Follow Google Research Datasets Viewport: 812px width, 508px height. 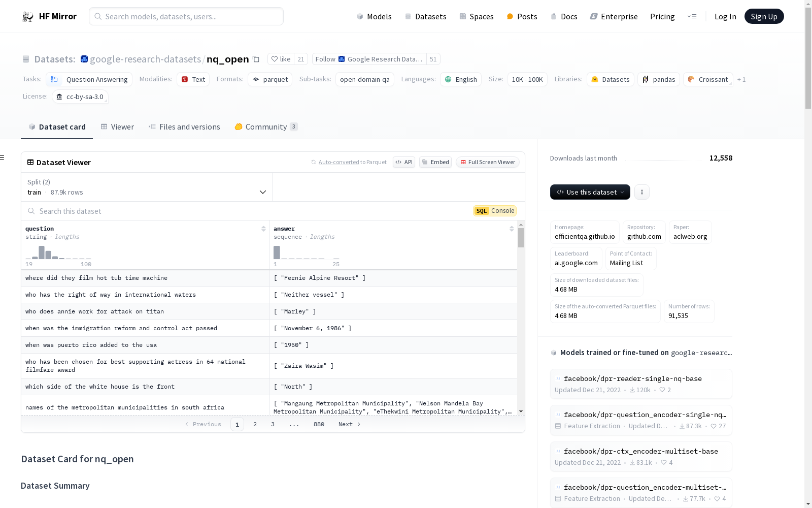click(369, 59)
